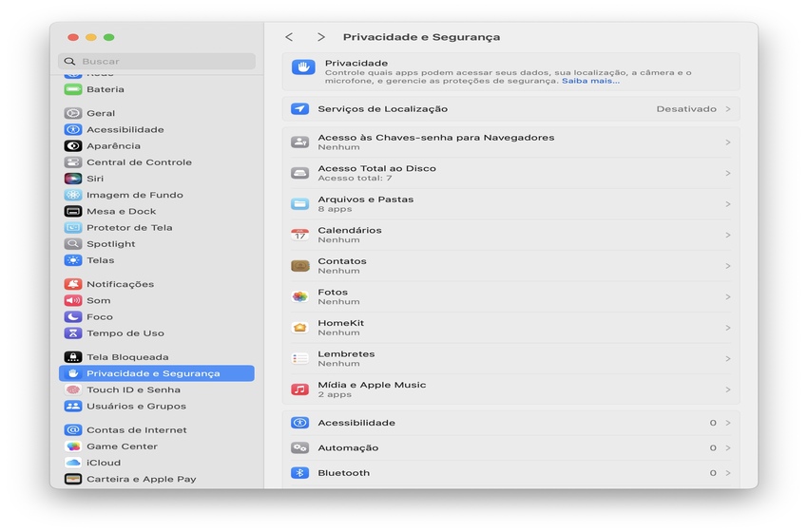Click the Fotos flower icon

coord(299,296)
